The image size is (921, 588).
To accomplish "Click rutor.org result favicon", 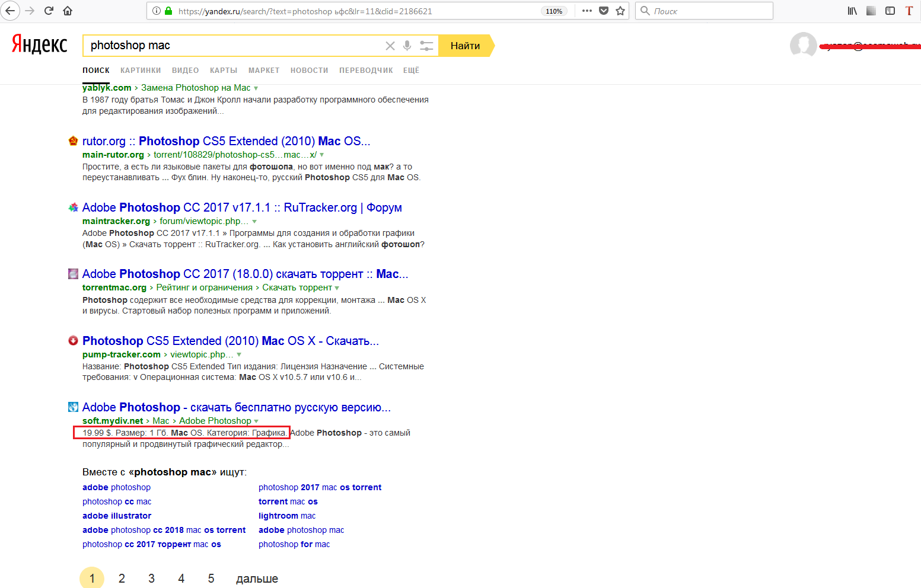I will click(74, 141).
